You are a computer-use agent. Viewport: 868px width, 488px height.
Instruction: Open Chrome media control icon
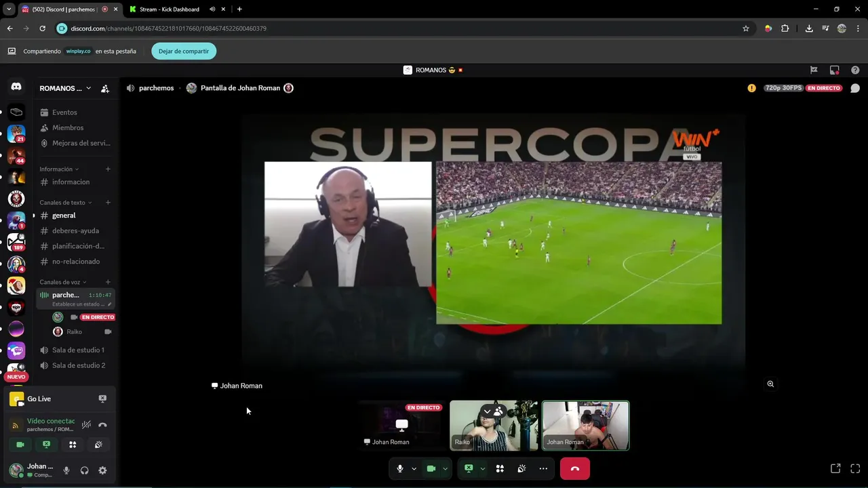tap(825, 28)
